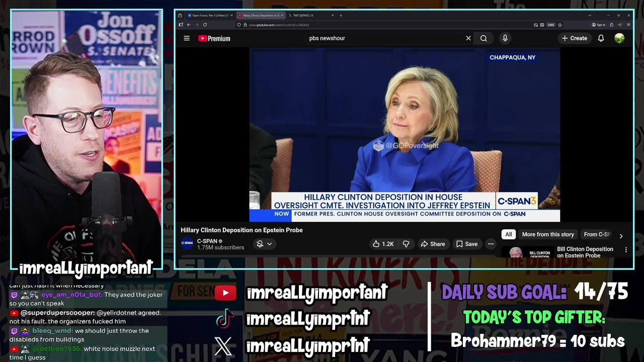Open the tab list dropdown chevron

(590, 16)
